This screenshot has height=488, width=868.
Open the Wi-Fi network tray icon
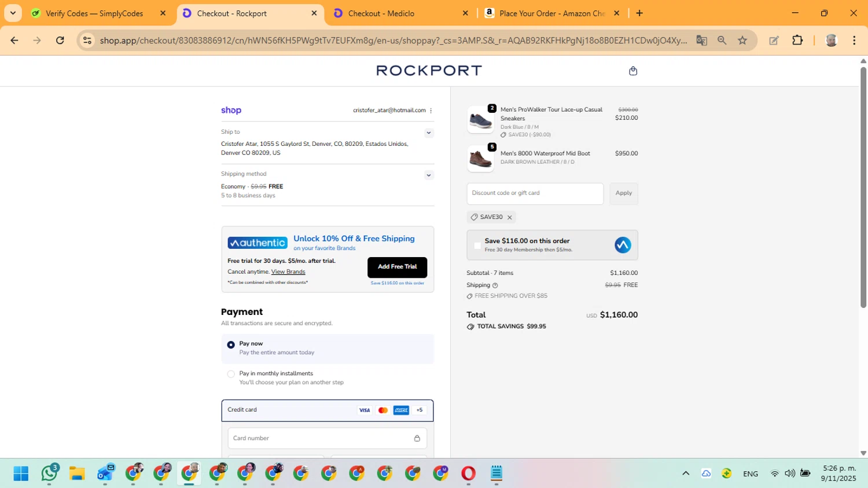[774, 474]
